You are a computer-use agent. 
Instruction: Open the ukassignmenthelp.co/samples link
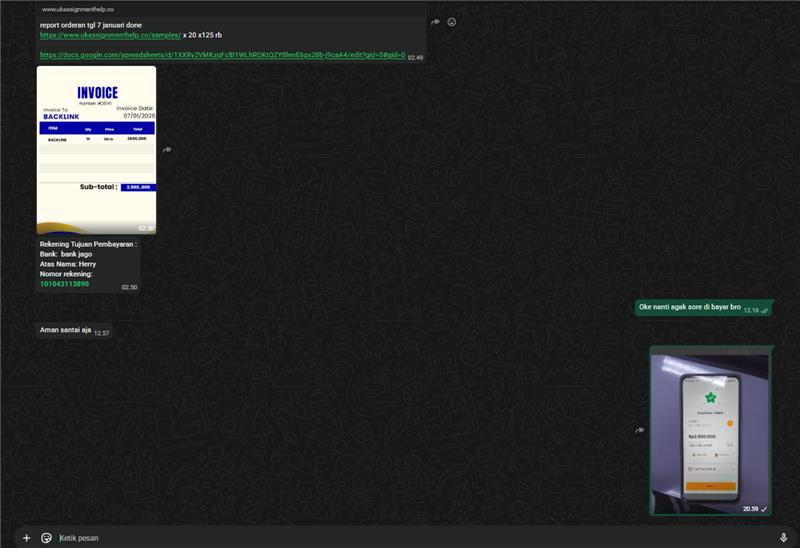click(x=110, y=35)
